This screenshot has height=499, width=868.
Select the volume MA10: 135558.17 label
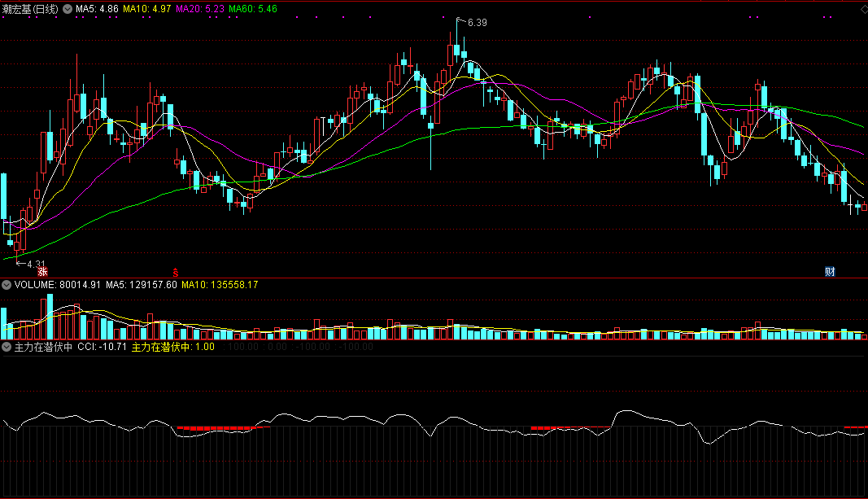click(220, 285)
